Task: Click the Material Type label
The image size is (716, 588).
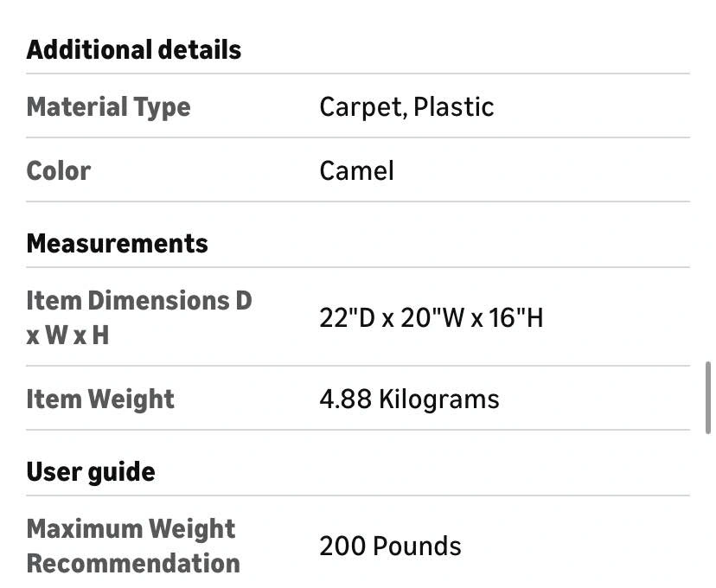Action: coord(109,107)
